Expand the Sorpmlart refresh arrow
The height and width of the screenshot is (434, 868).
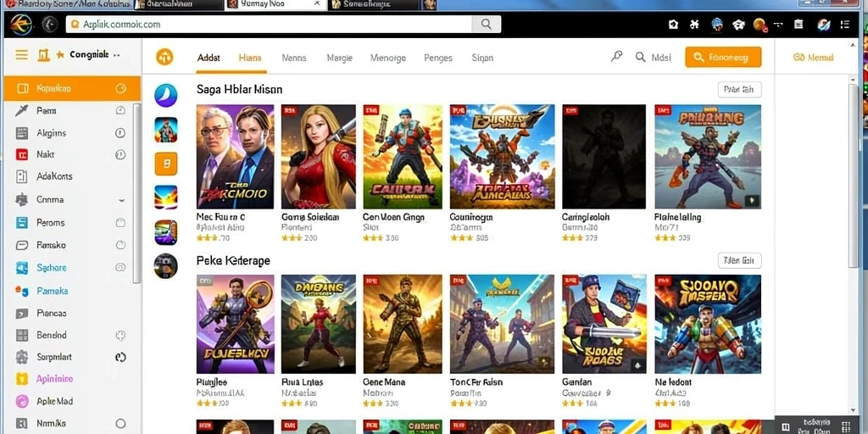pyautogui.click(x=120, y=357)
